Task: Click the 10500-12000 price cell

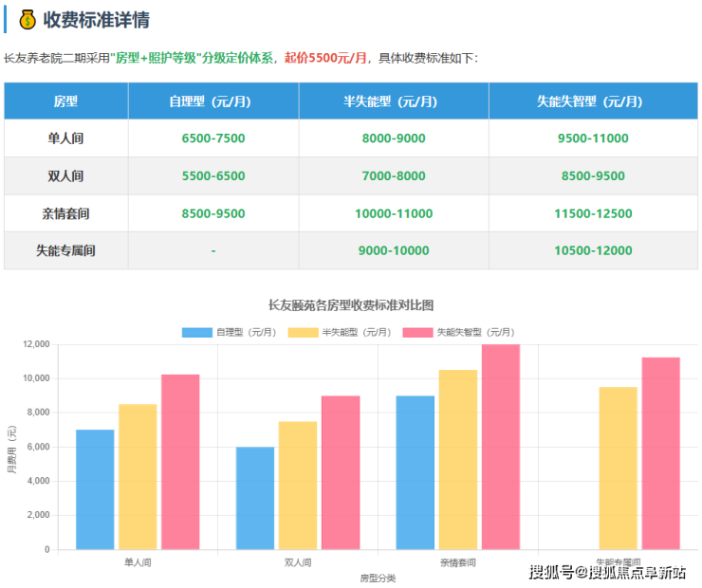Action: [593, 250]
